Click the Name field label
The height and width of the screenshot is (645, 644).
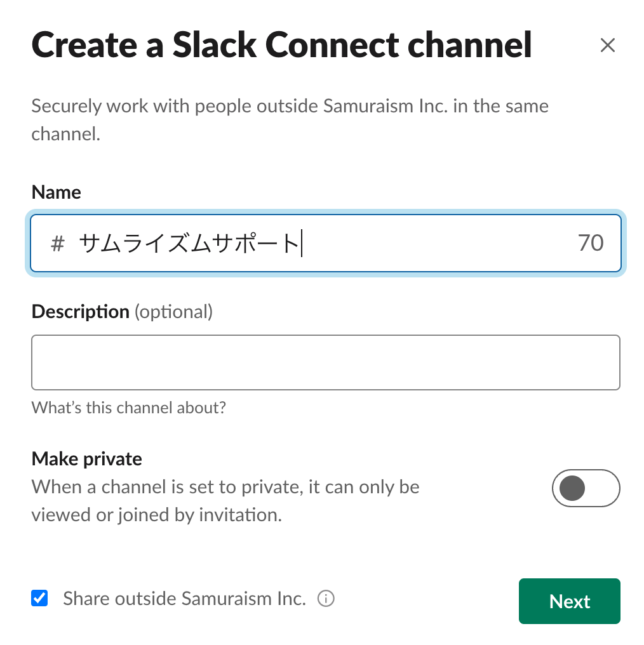click(57, 192)
